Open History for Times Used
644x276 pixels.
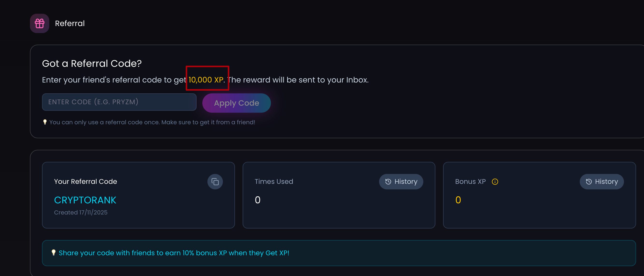401,182
